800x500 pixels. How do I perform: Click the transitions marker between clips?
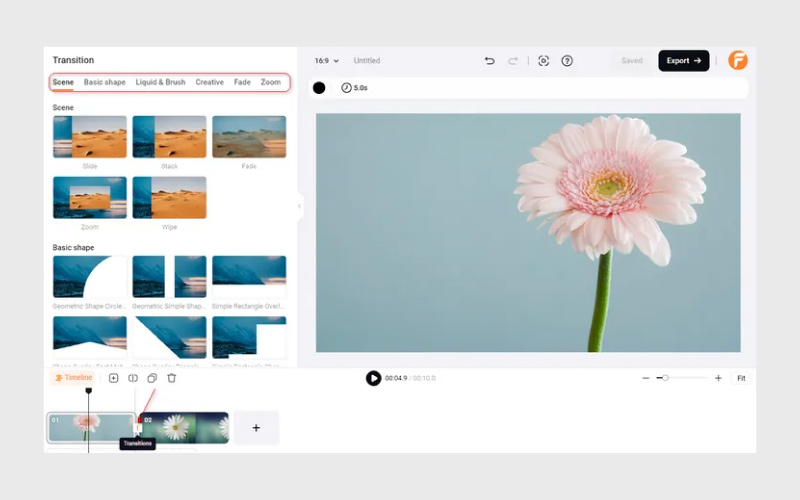(x=137, y=428)
